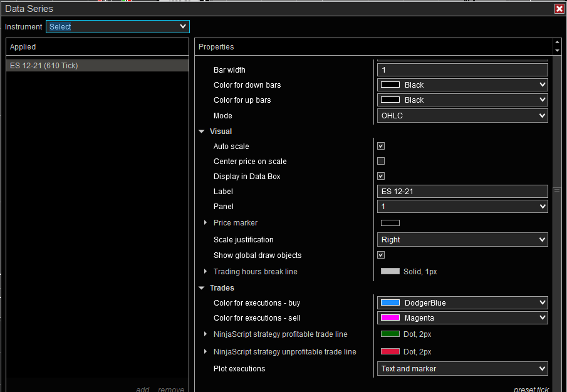Collapse the Trades section

coord(202,288)
